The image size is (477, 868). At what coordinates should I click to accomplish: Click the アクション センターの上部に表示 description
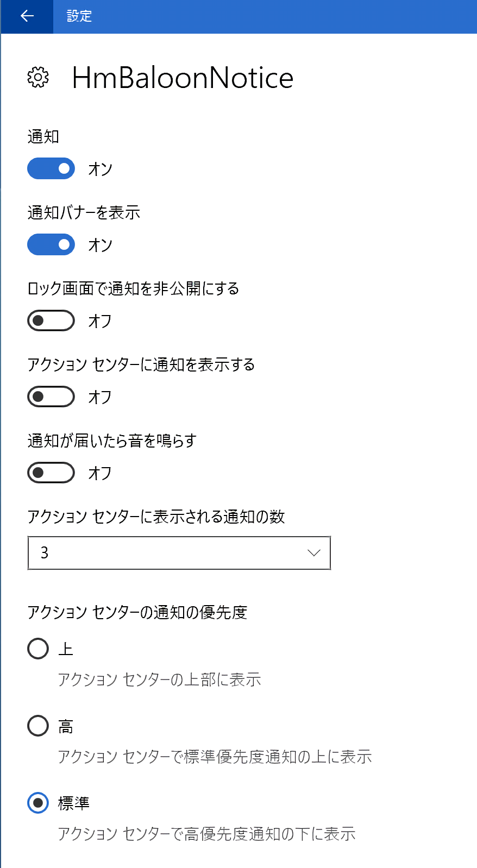(159, 680)
